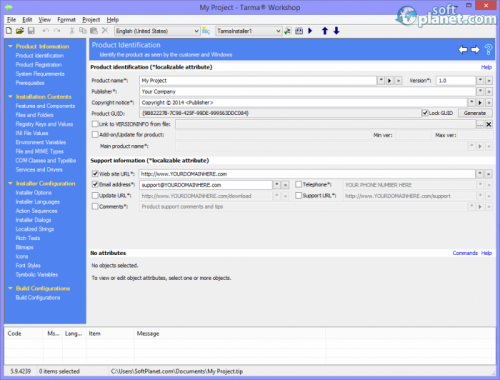500x380 pixels.
Task: Click the Copy toolbar icon
Action: click(83, 31)
